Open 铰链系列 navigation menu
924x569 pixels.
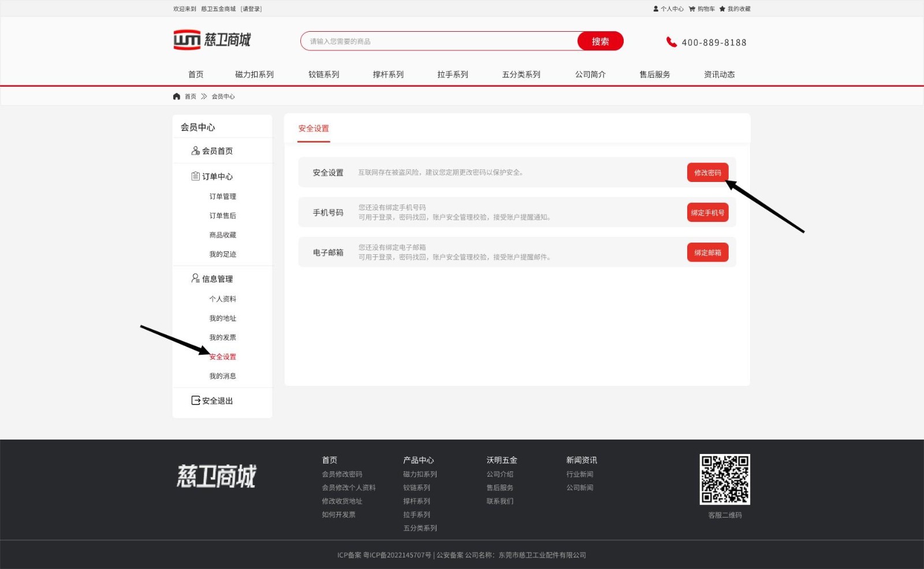click(x=323, y=75)
